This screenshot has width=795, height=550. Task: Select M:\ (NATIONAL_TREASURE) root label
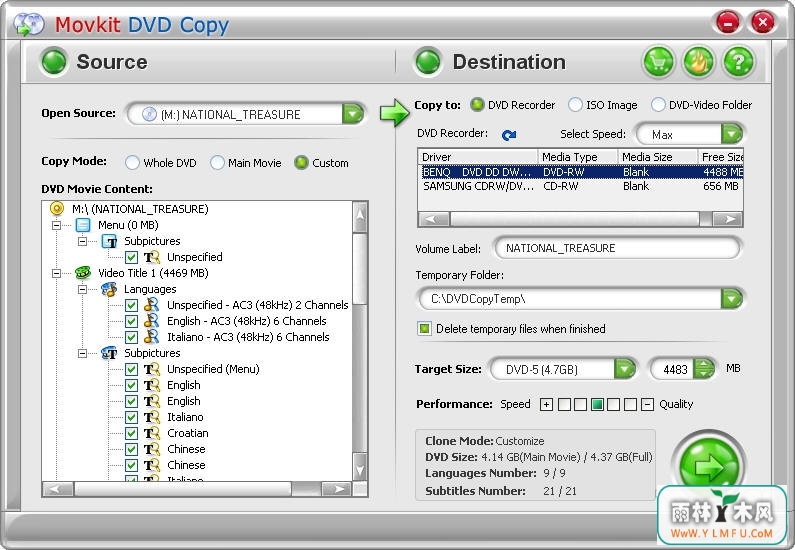140,209
